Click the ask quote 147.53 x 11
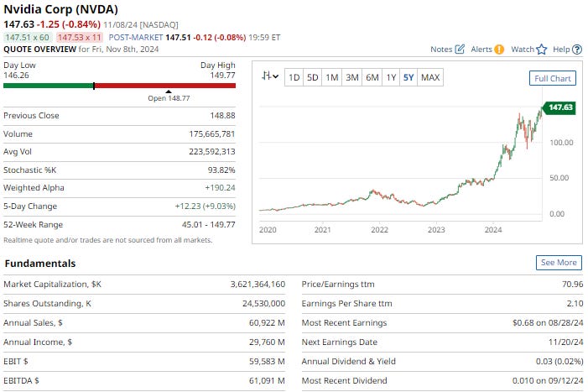Screen dimensions: 588x392 pyautogui.click(x=80, y=38)
